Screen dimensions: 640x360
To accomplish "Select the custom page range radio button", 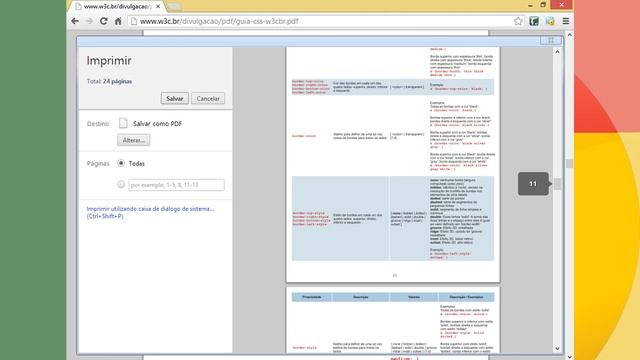I will tap(121, 184).
